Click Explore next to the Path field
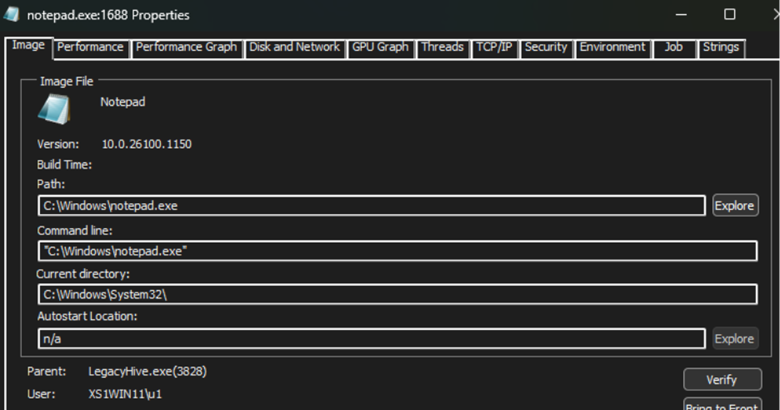Viewport: 780px width, 410px height. click(x=735, y=205)
